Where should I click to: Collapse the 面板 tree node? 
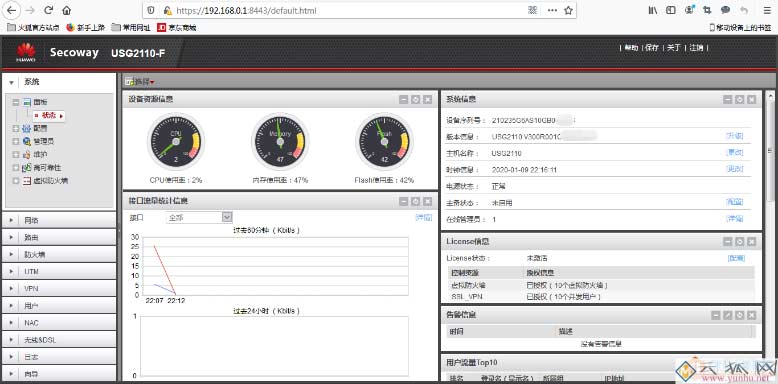16,102
